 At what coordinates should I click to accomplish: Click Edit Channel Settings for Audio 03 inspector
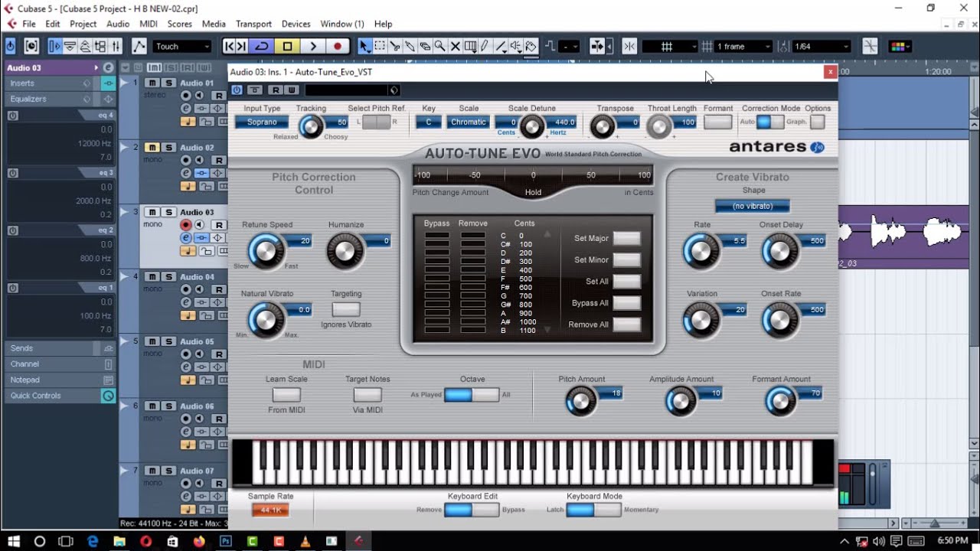pos(108,67)
